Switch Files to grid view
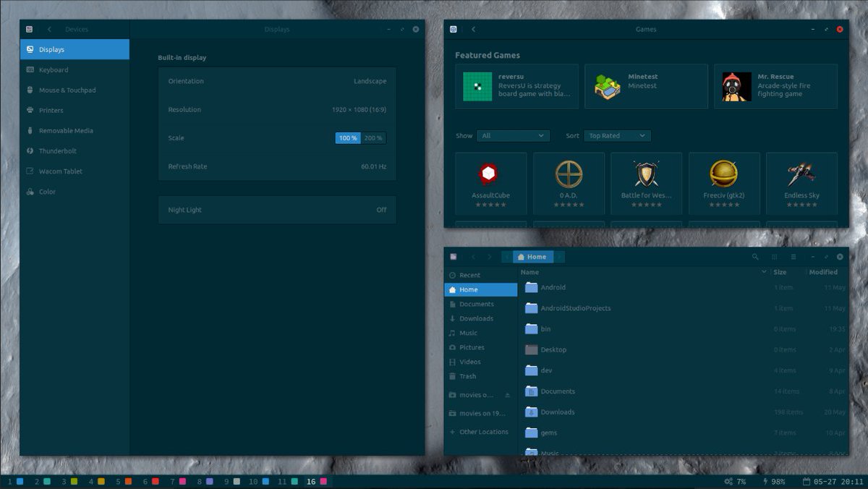Viewport: 868px width, 489px height. [x=774, y=257]
